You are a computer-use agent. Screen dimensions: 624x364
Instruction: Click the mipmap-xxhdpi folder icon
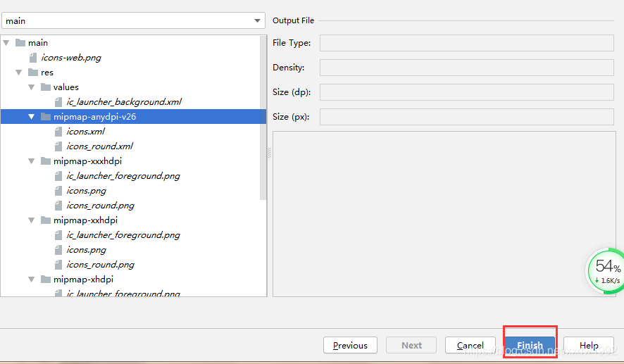(x=46, y=220)
